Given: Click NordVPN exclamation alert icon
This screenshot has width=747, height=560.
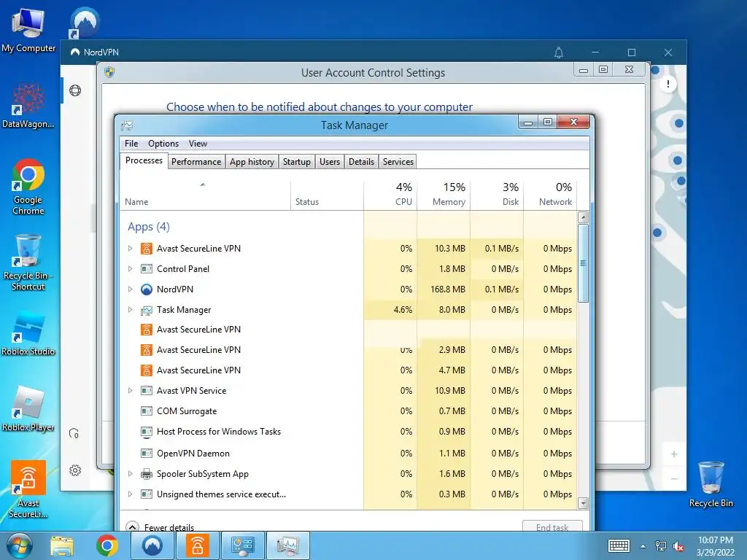Looking at the screenshot, I should [668, 85].
